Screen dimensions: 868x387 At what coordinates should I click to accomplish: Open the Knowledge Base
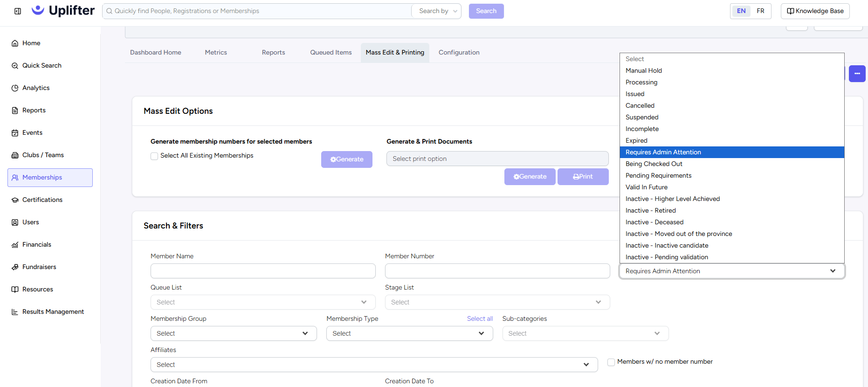[815, 11]
